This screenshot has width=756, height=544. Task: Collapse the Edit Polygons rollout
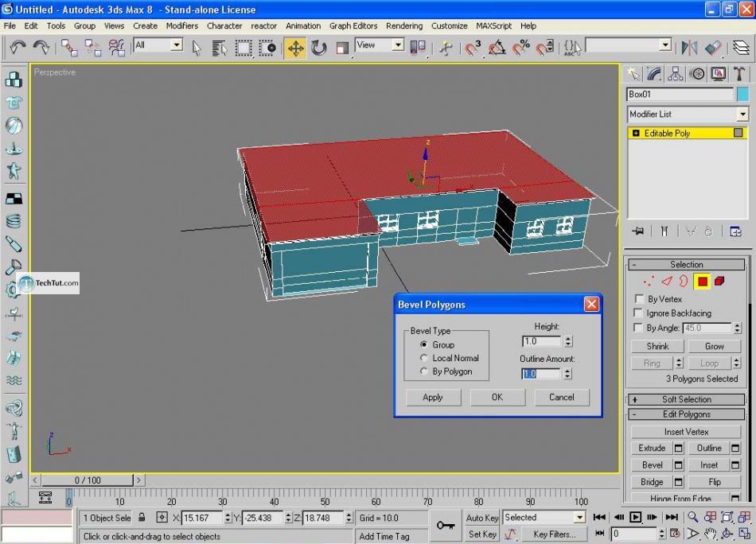click(x=687, y=414)
